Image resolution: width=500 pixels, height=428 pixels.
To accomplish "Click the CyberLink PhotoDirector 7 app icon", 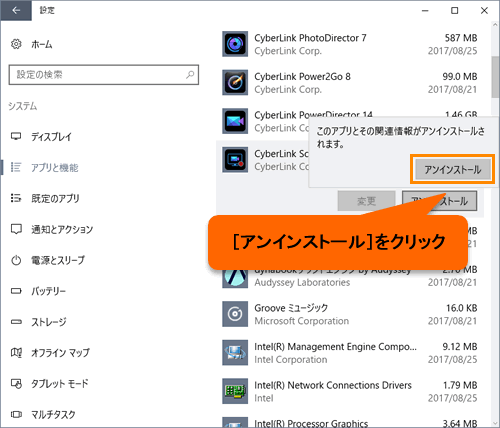I will pyautogui.click(x=235, y=44).
